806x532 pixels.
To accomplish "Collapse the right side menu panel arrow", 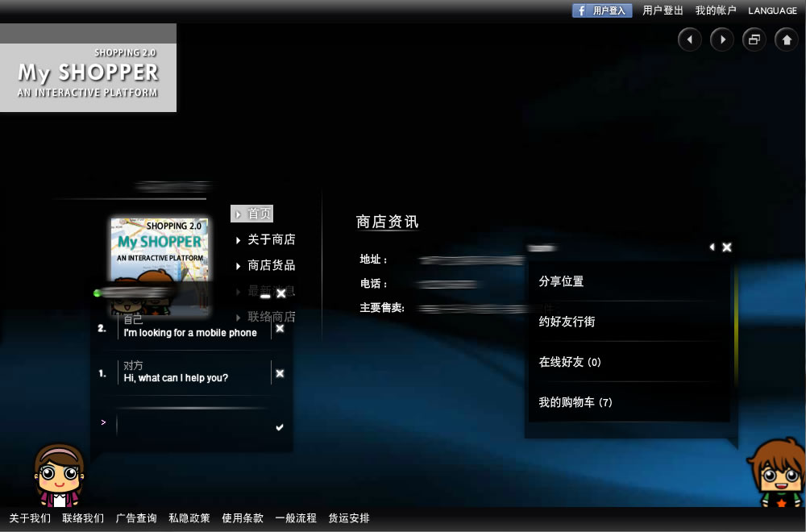I will [712, 247].
